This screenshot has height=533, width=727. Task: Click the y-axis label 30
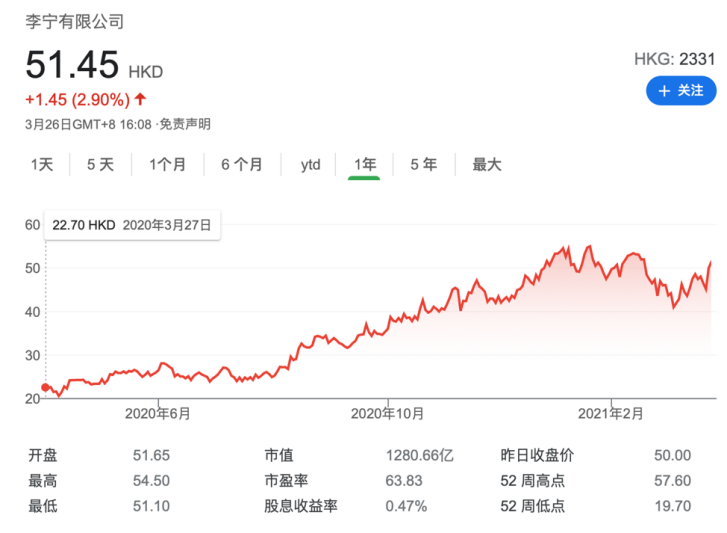tap(32, 355)
